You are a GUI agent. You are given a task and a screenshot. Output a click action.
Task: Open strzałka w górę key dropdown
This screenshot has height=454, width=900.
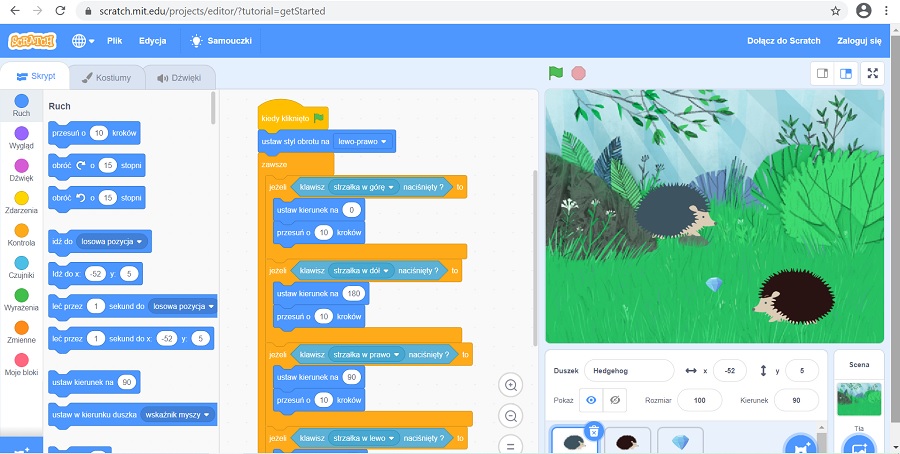363,187
